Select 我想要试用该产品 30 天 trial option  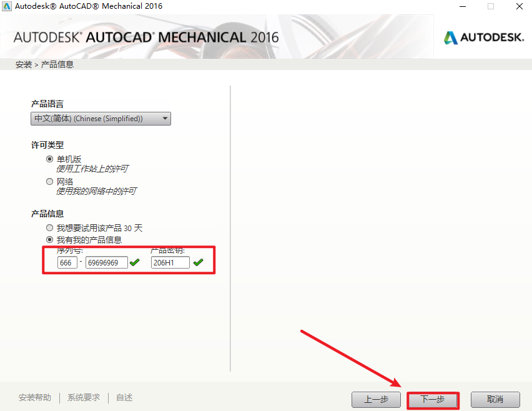50,229
